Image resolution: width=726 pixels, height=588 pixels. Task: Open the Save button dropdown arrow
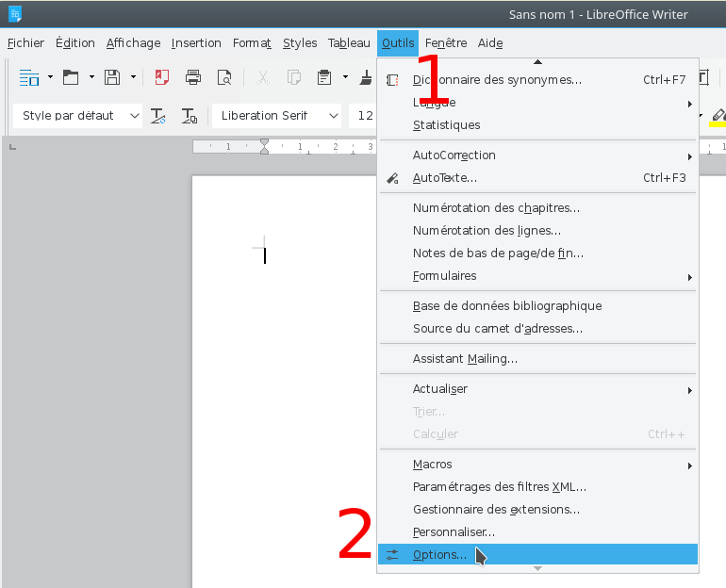133,77
